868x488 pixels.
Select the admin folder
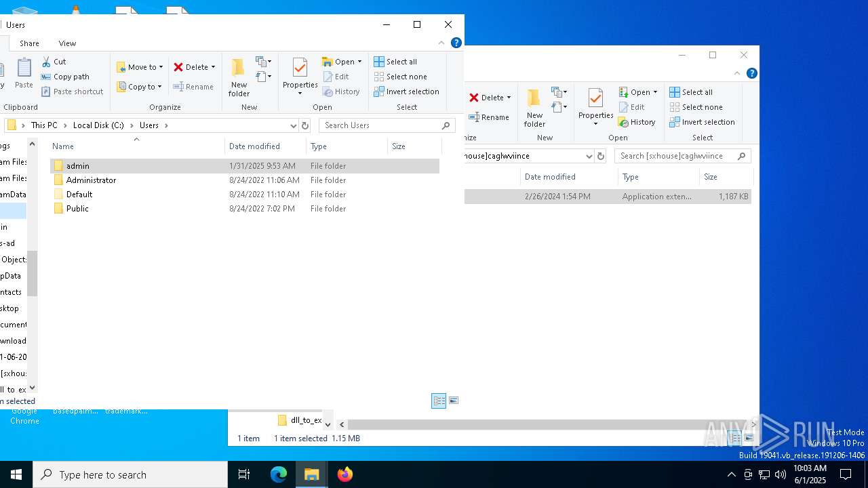(245, 166)
